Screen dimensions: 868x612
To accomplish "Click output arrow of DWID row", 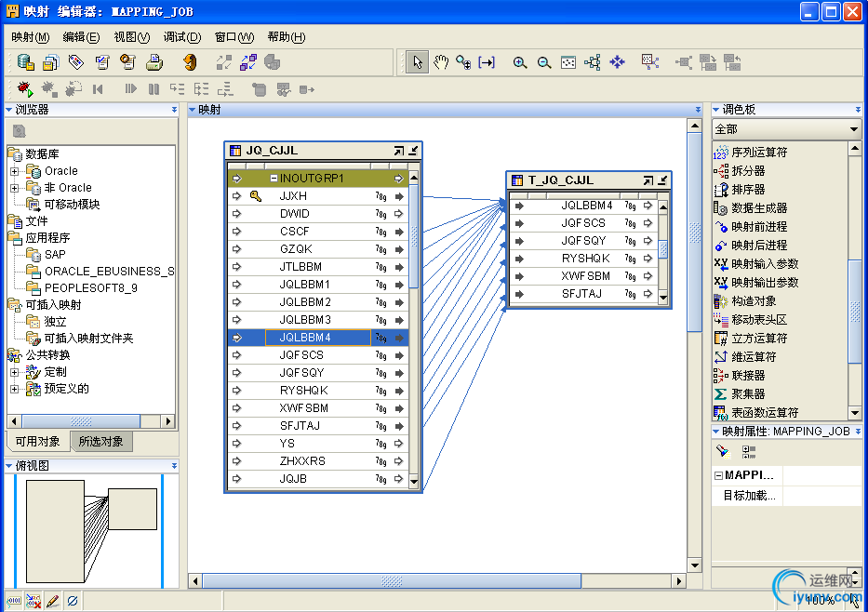I will [398, 214].
